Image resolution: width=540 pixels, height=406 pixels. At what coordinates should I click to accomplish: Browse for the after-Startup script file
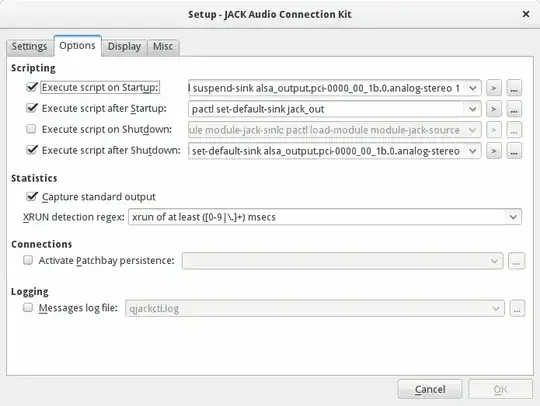tap(514, 109)
